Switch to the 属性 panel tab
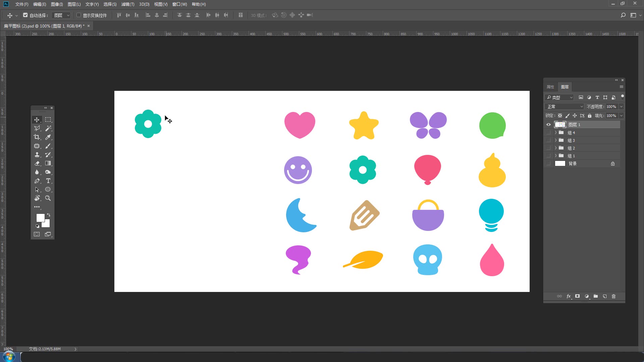The height and width of the screenshot is (362, 644). [x=550, y=87]
